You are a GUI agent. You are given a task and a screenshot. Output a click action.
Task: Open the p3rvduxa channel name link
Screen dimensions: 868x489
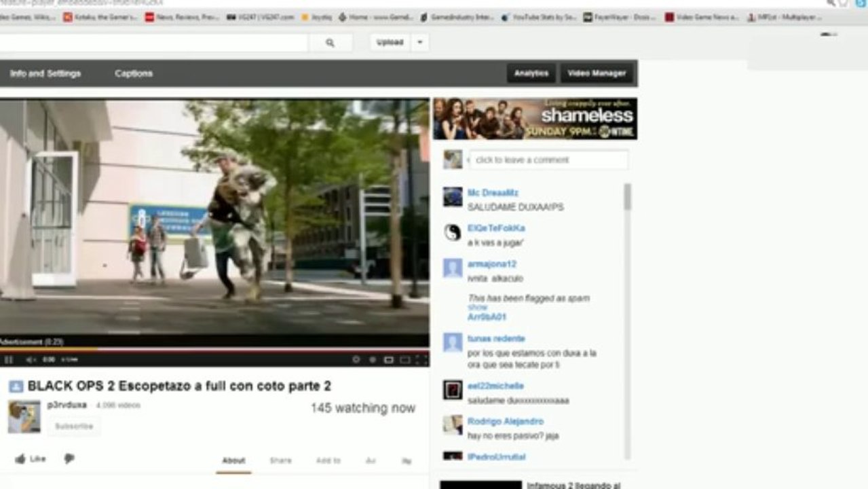pos(67,405)
